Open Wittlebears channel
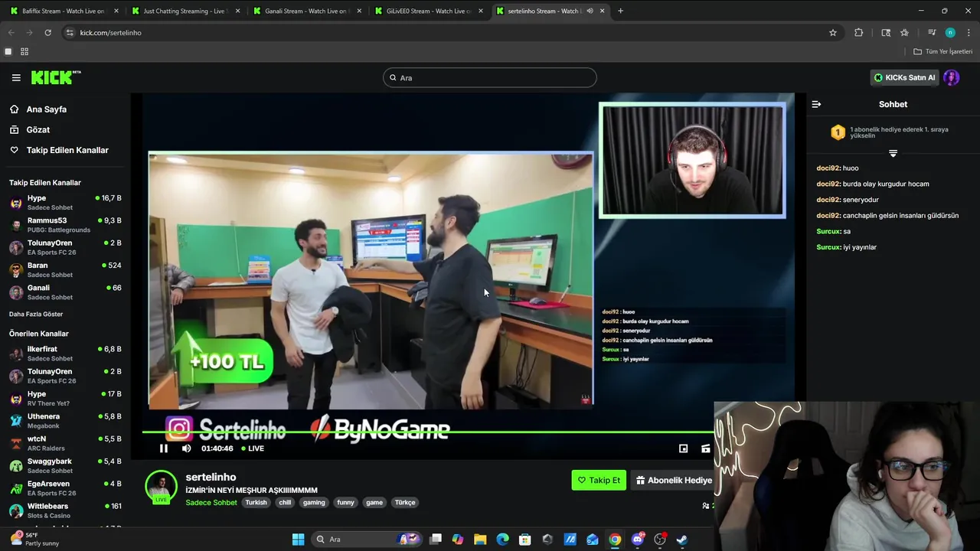The height and width of the screenshot is (551, 980). pyautogui.click(x=65, y=510)
